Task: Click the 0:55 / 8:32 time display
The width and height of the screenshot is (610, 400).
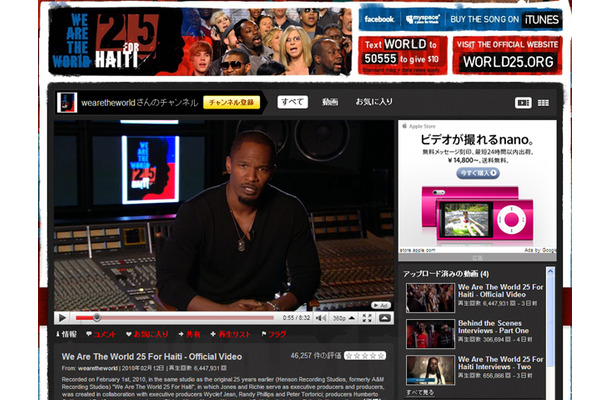Action: point(296,318)
